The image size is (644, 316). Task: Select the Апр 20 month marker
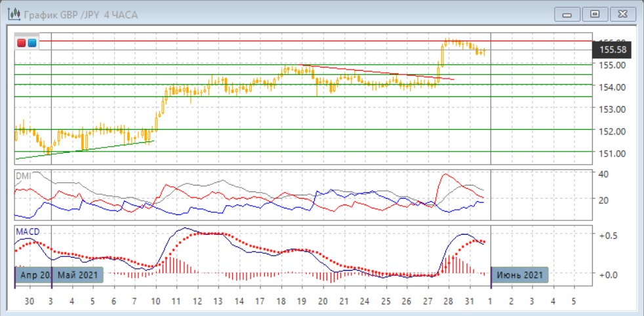[x=33, y=275]
